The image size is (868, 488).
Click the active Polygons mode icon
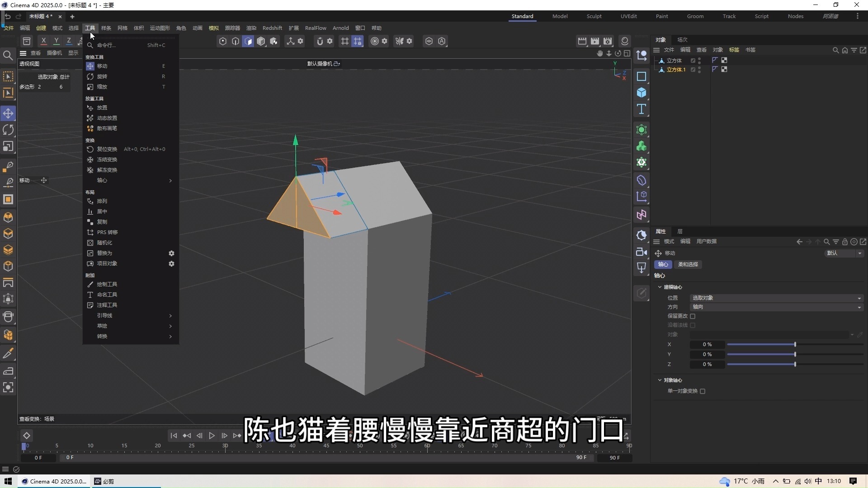tap(248, 41)
